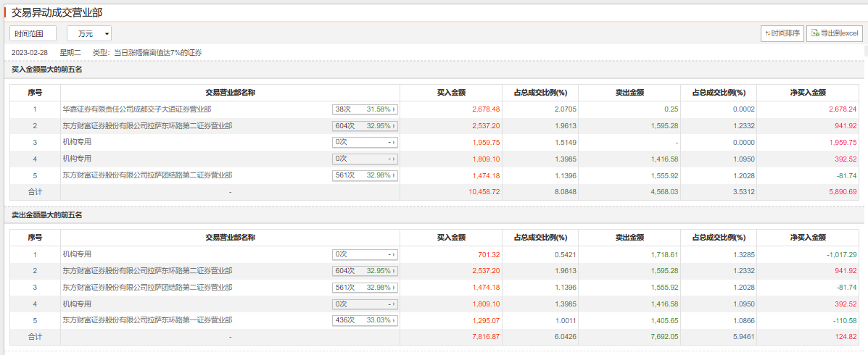Select percentage cell 1.5149

click(x=565, y=142)
